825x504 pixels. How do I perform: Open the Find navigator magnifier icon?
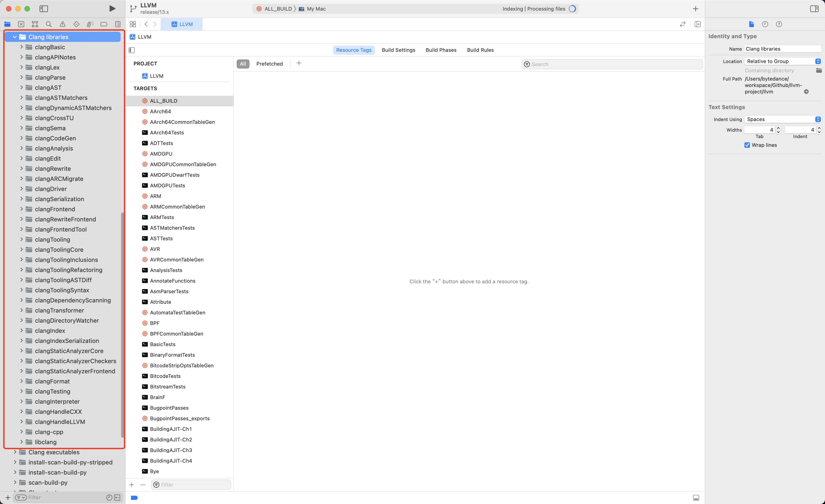49,24
